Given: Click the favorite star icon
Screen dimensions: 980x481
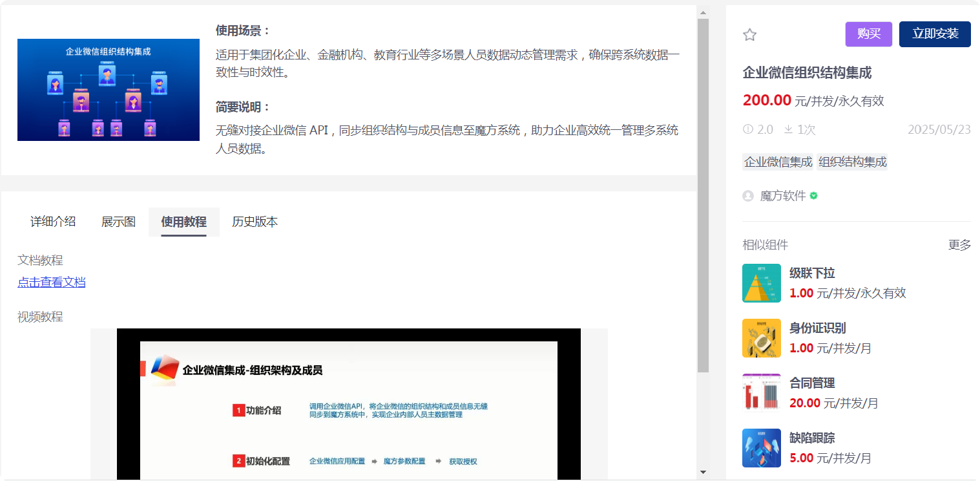Looking at the screenshot, I should 749,35.
